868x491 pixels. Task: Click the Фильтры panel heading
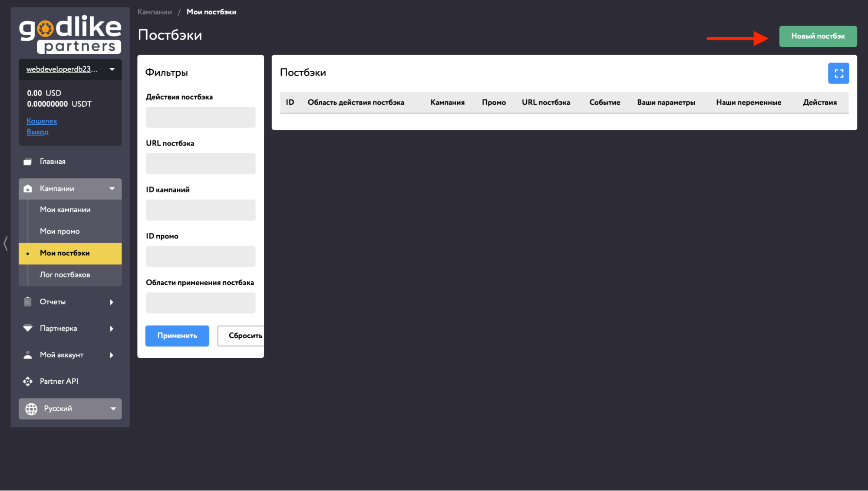tap(166, 72)
